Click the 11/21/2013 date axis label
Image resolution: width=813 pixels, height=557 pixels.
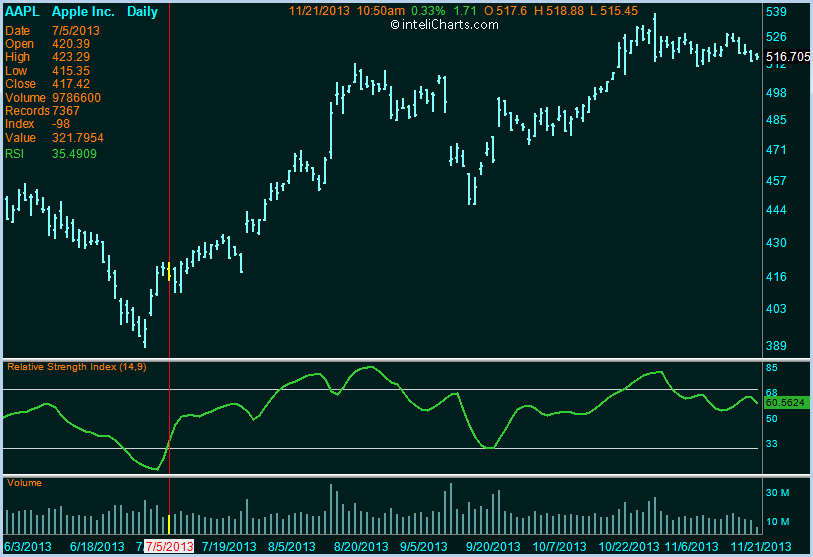[x=761, y=547]
